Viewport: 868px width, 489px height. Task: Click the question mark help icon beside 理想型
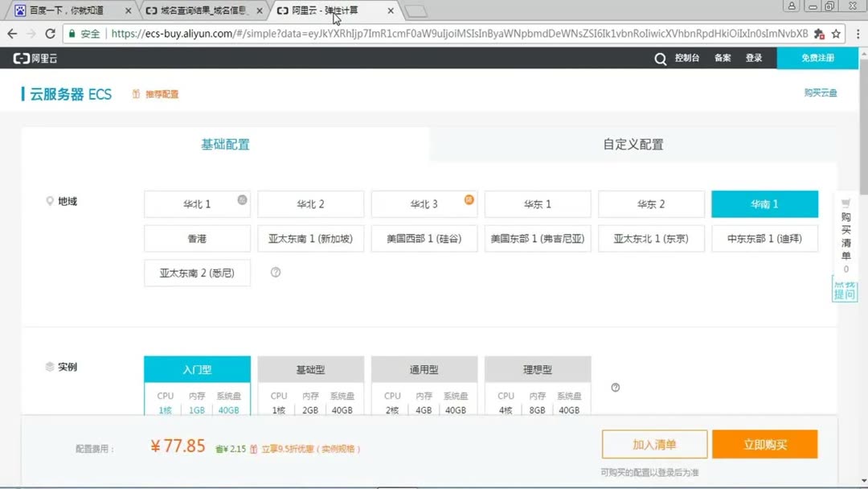coord(615,387)
